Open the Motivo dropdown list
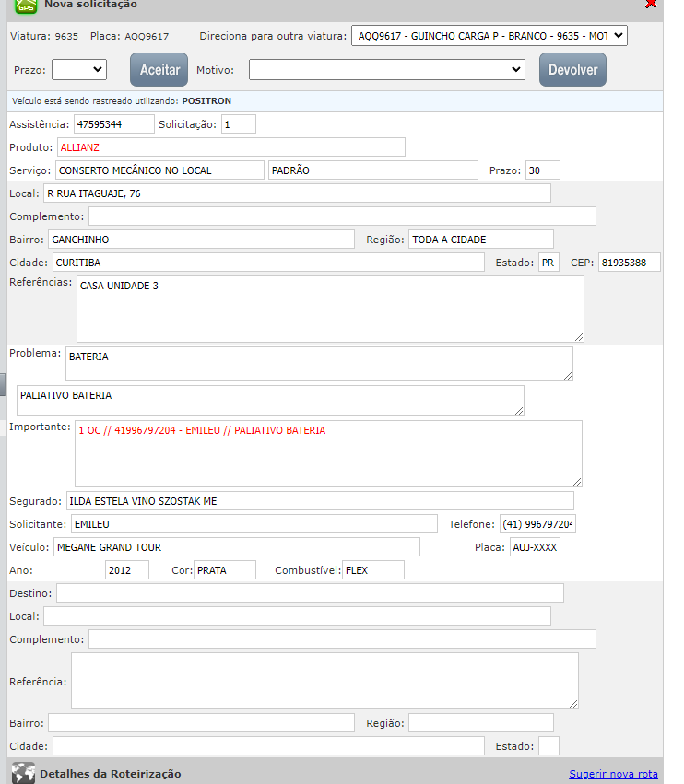This screenshot has height=784, width=684. (x=387, y=69)
